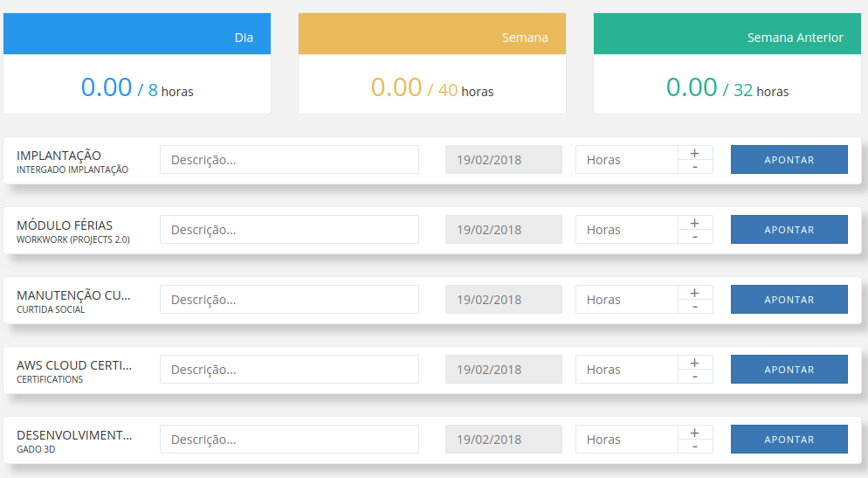
Task: Click the DESENVOLVIMENT... task title
Action: point(74,435)
